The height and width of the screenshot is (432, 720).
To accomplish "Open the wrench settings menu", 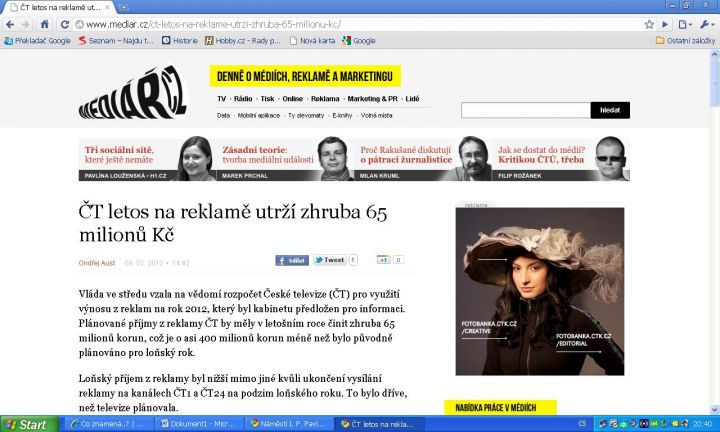I will pyautogui.click(x=707, y=24).
